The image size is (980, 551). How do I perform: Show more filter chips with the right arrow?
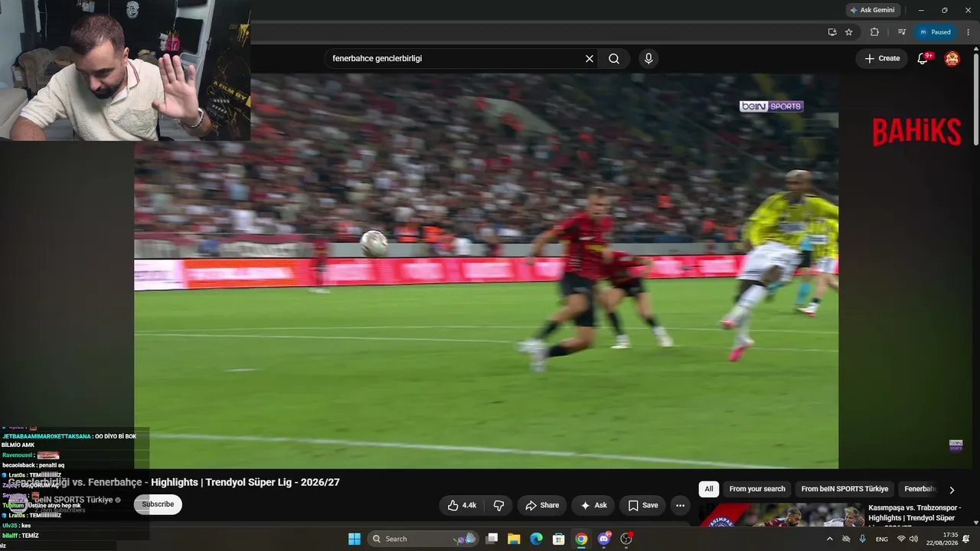point(952,490)
